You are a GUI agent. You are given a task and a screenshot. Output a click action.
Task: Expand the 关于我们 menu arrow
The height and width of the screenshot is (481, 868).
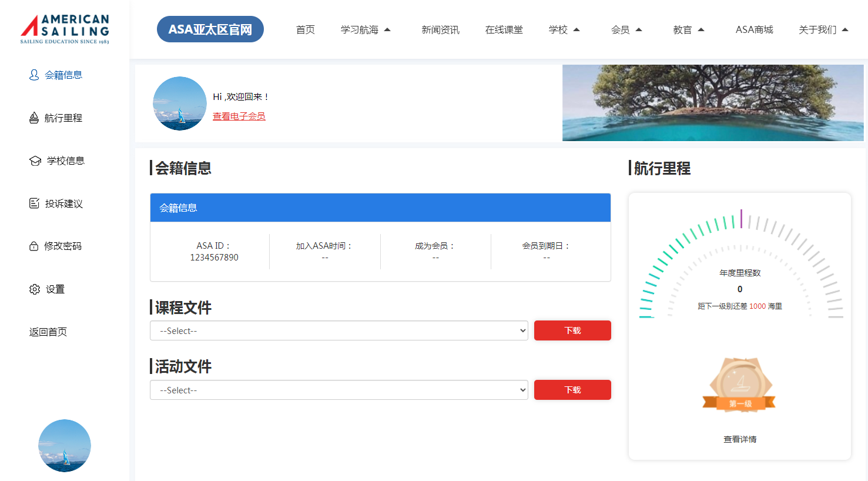click(x=845, y=29)
